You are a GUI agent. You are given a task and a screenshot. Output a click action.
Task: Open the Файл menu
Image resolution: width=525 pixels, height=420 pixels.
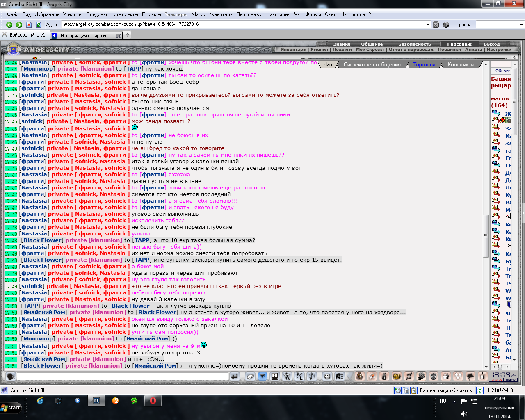point(13,14)
